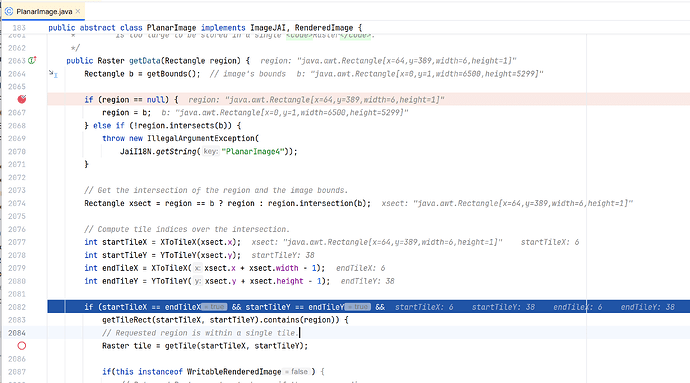Click the 'region = b;' assignment on line 2067
This screenshot has width=690, height=383.
click(126, 113)
